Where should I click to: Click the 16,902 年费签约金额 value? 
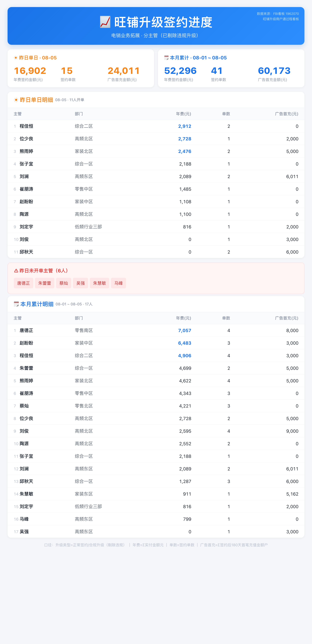[x=30, y=71]
